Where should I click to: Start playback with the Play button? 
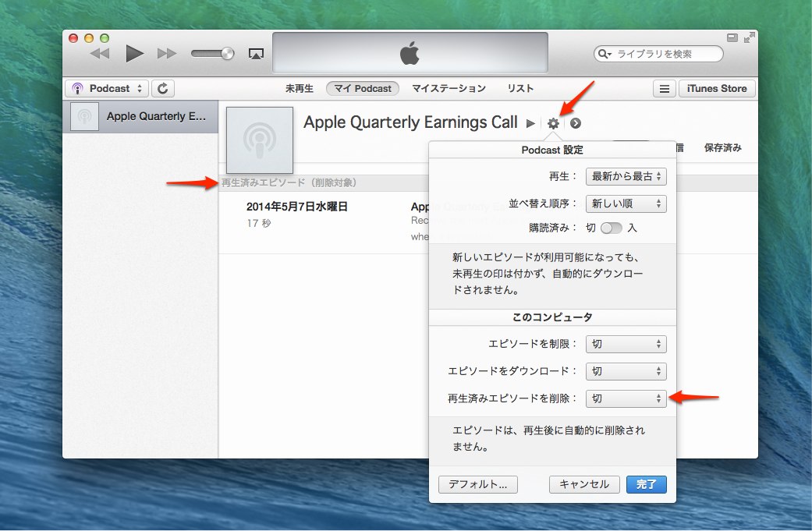point(134,53)
